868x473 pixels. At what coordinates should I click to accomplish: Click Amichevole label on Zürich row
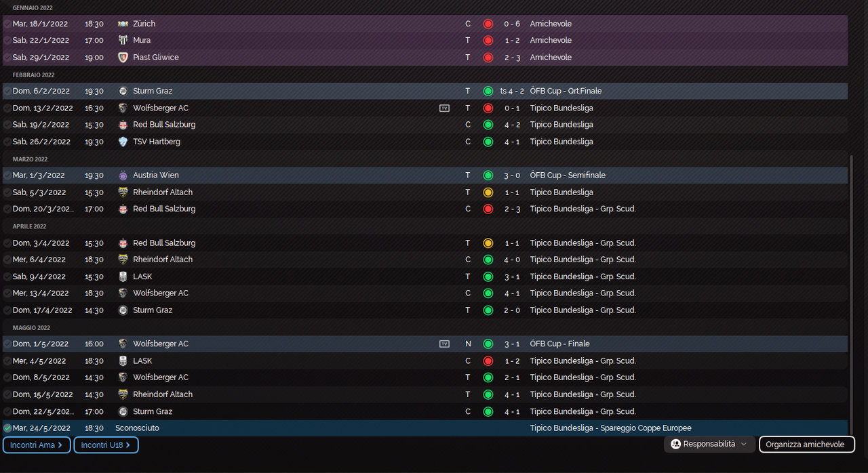[x=551, y=24]
